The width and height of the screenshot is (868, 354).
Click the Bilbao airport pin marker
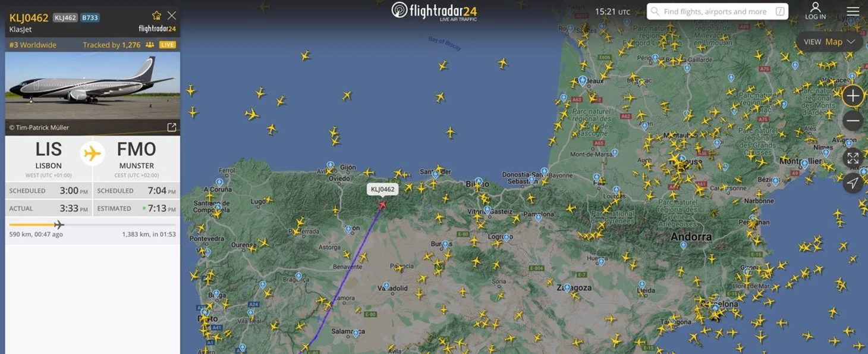[x=479, y=182]
